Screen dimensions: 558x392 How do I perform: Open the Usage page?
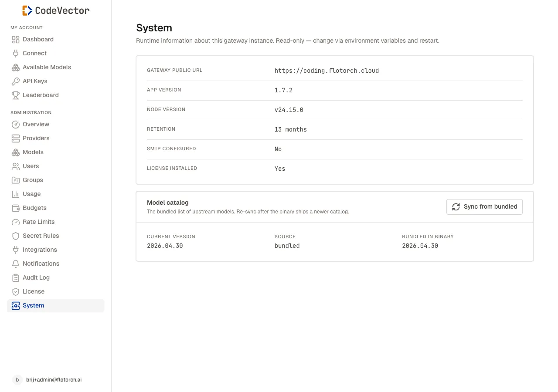[x=55, y=194]
